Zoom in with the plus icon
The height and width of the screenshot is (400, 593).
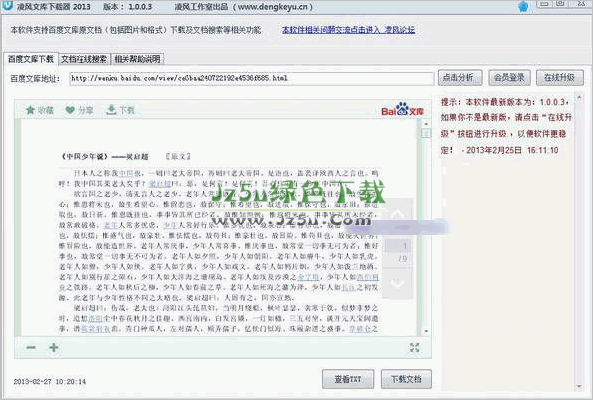tap(54, 347)
